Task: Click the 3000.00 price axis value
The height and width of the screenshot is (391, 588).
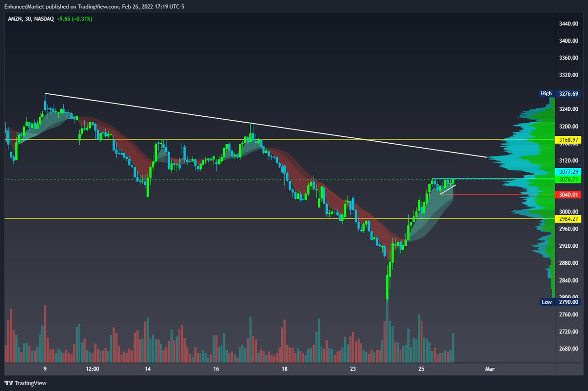Action: point(569,211)
